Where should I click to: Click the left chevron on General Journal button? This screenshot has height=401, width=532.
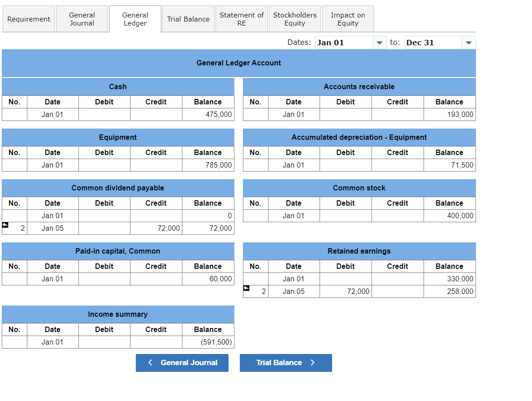coord(150,363)
